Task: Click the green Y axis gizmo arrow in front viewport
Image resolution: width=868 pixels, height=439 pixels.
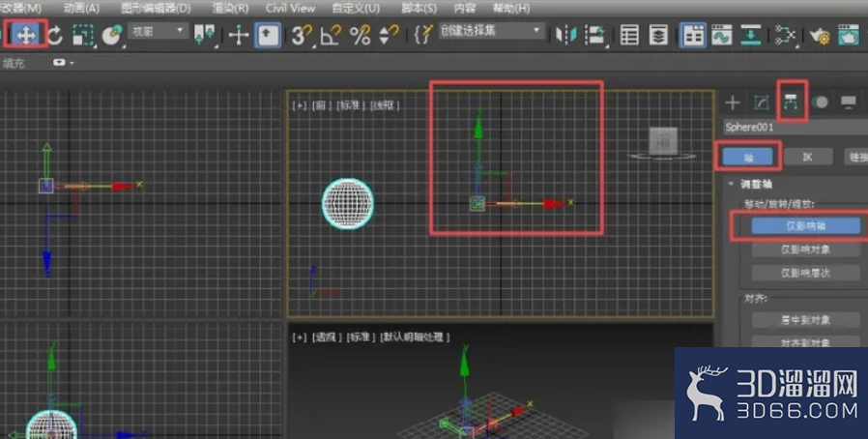Action: 478,128
